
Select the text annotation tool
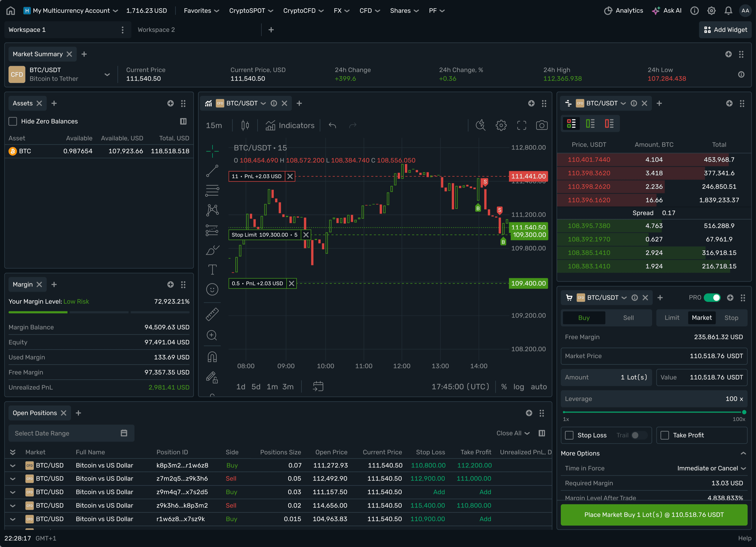point(212,269)
